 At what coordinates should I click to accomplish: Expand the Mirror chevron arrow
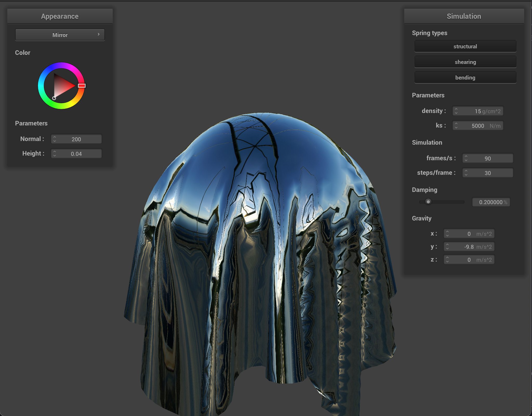click(99, 34)
